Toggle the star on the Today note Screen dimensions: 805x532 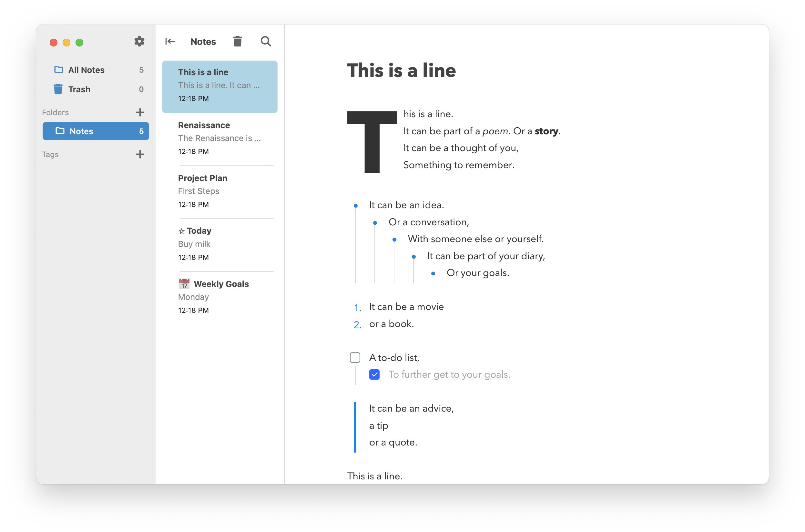182,230
